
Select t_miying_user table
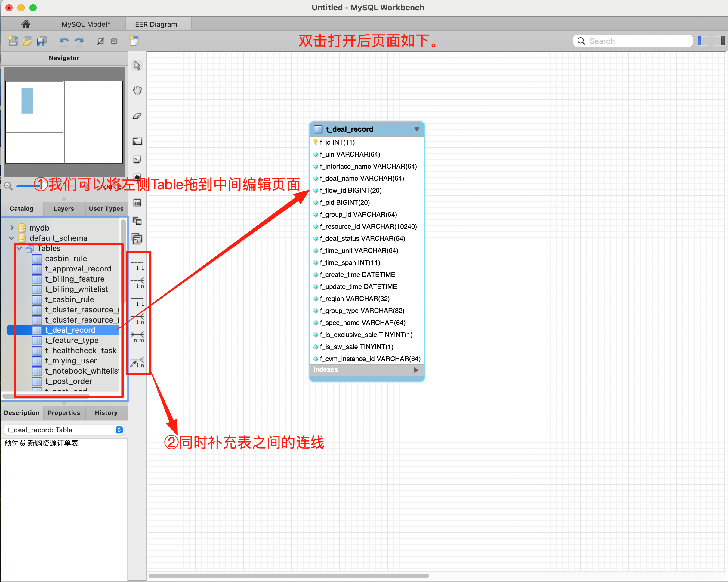coord(71,361)
